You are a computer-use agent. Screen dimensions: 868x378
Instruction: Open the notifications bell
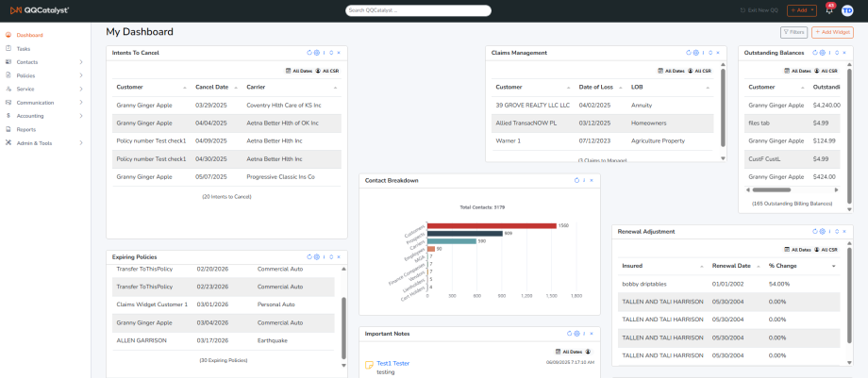pos(828,10)
